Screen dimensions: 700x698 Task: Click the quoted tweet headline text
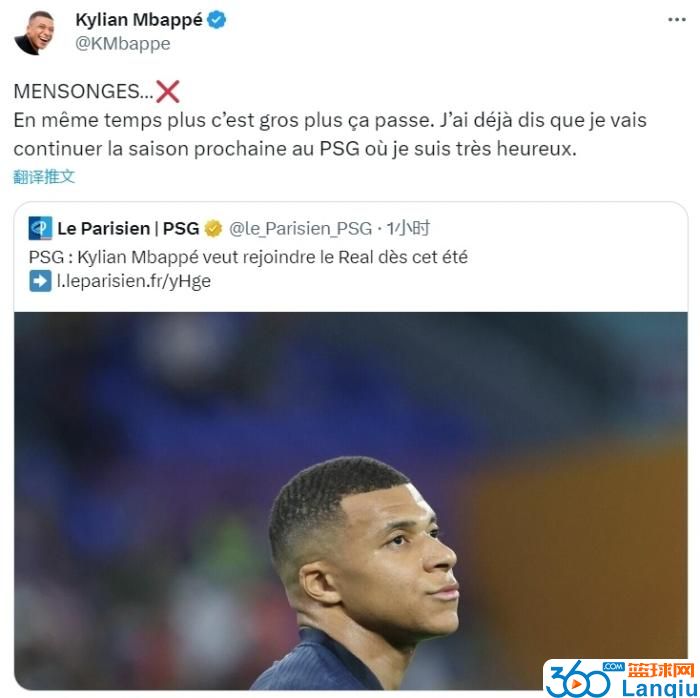point(248,257)
